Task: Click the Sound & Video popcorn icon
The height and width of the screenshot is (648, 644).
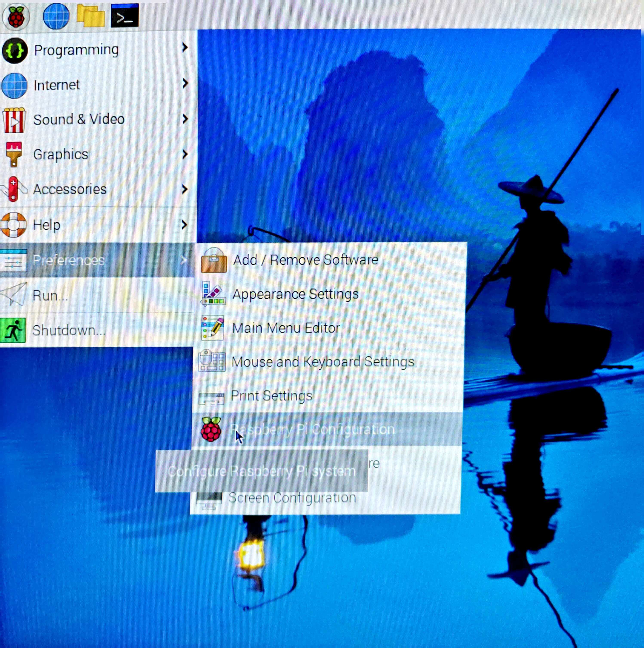Action: (14, 120)
